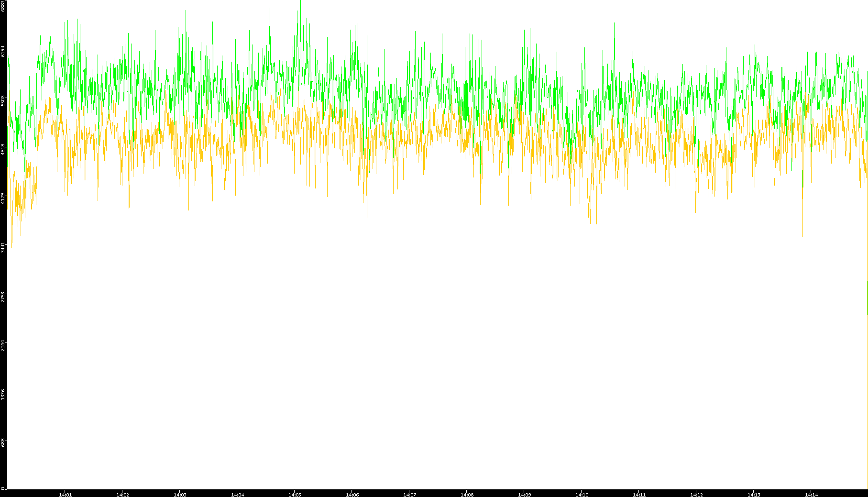The image size is (868, 497).
Task: Click the 14:01 time label
Action: pyautogui.click(x=65, y=495)
